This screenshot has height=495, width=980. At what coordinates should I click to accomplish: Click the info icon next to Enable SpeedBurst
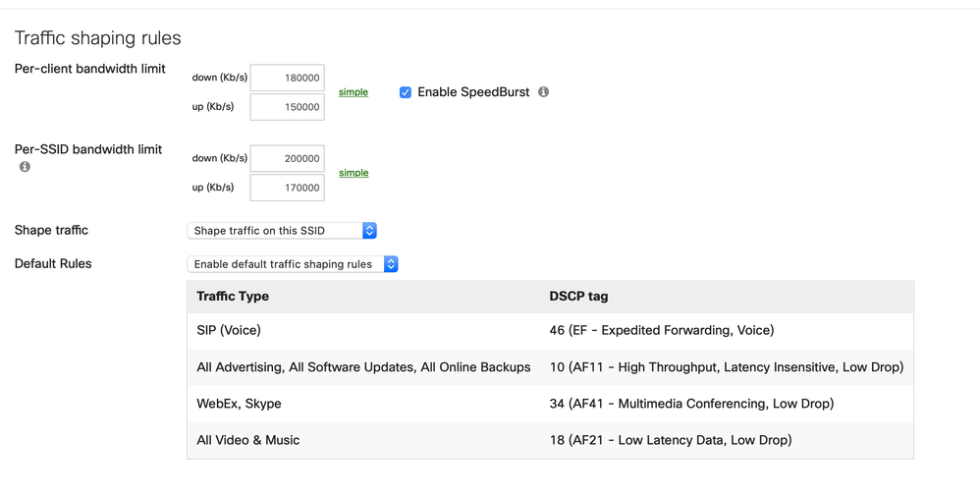[x=544, y=92]
